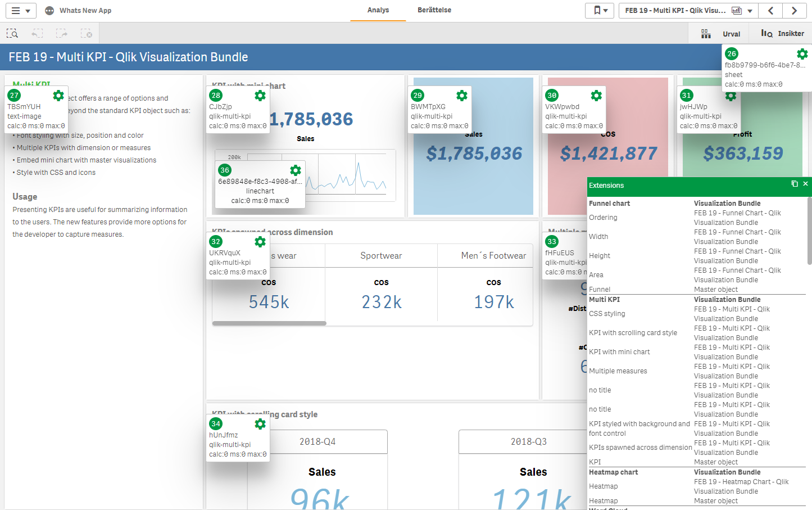Step back in selections
The width and height of the screenshot is (812, 510).
coord(37,34)
